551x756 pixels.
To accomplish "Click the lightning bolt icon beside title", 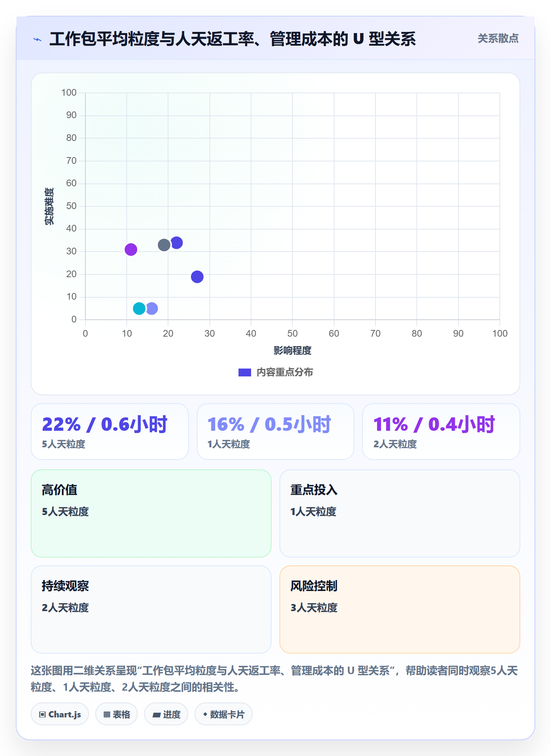I will (37, 39).
